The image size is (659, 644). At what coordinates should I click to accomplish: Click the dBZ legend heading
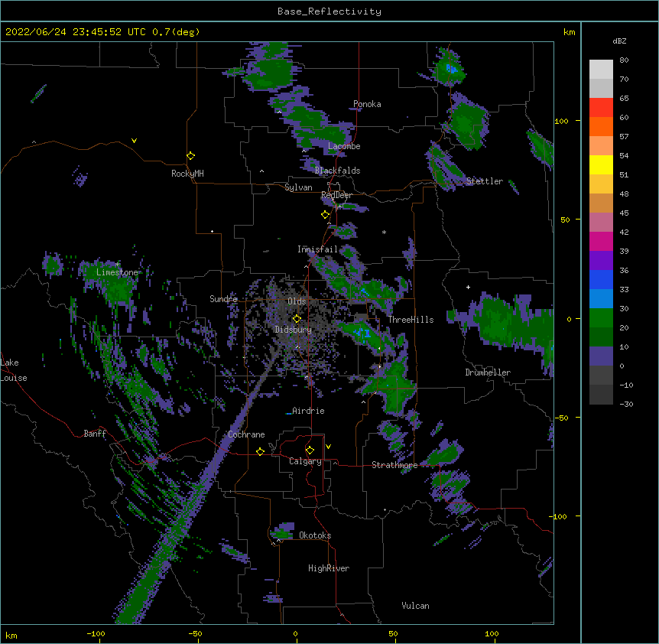(x=619, y=41)
